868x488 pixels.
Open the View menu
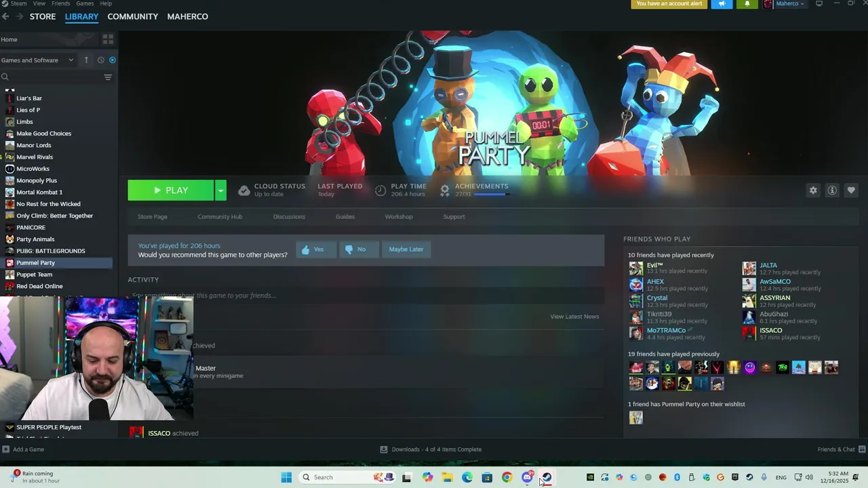pyautogui.click(x=39, y=3)
